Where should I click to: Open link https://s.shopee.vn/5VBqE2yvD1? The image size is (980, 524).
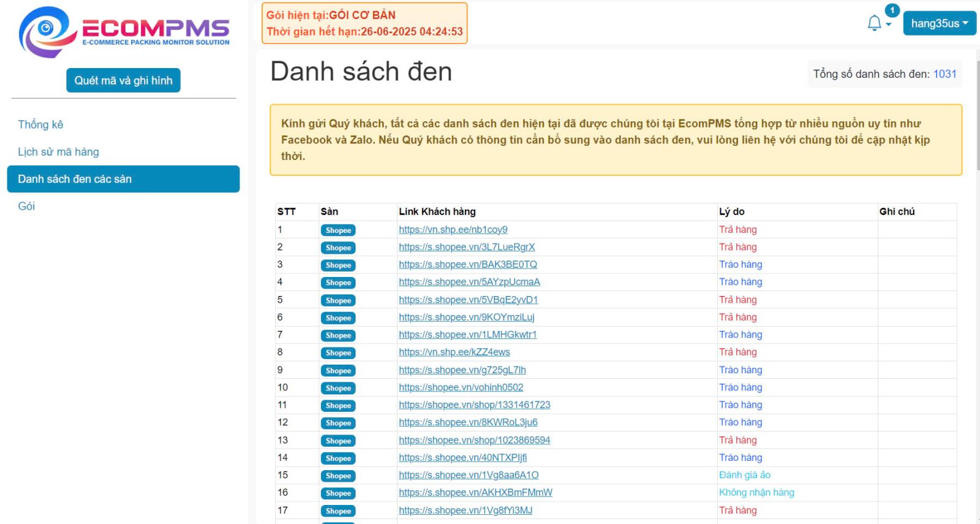click(x=469, y=300)
